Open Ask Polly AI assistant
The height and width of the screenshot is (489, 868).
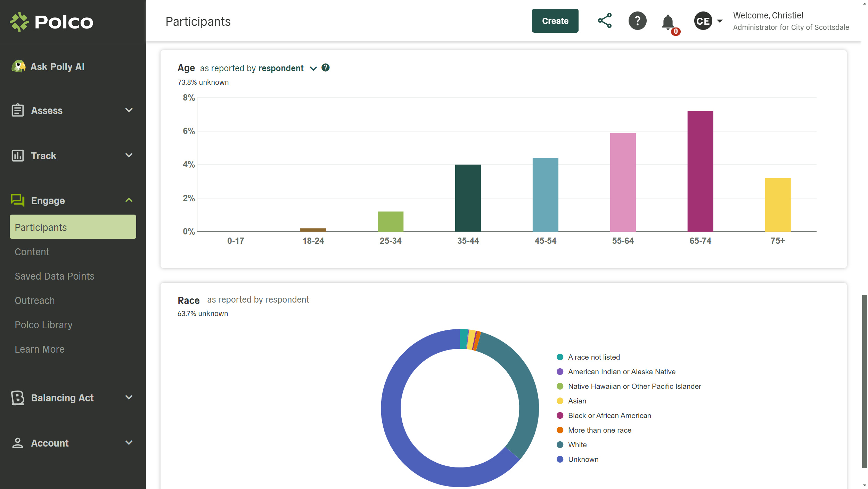57,66
